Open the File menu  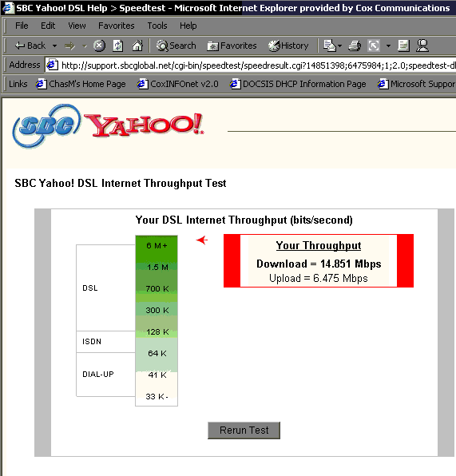[x=22, y=26]
